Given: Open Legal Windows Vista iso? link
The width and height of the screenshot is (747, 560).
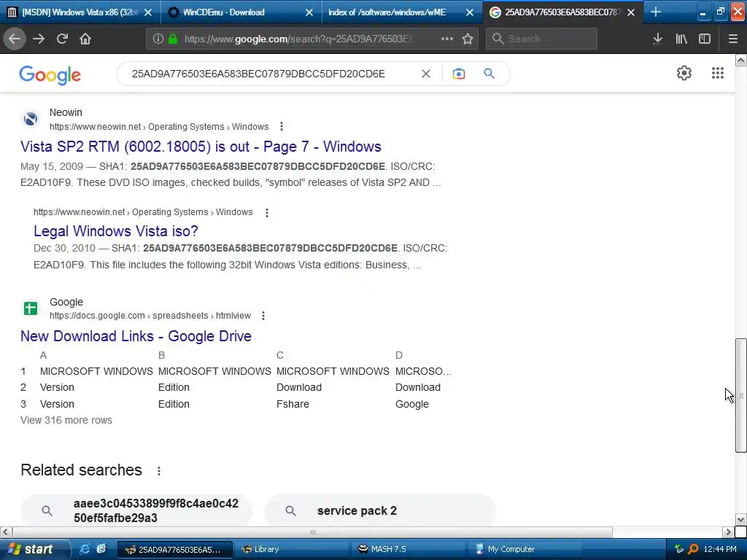Looking at the screenshot, I should tap(116, 231).
